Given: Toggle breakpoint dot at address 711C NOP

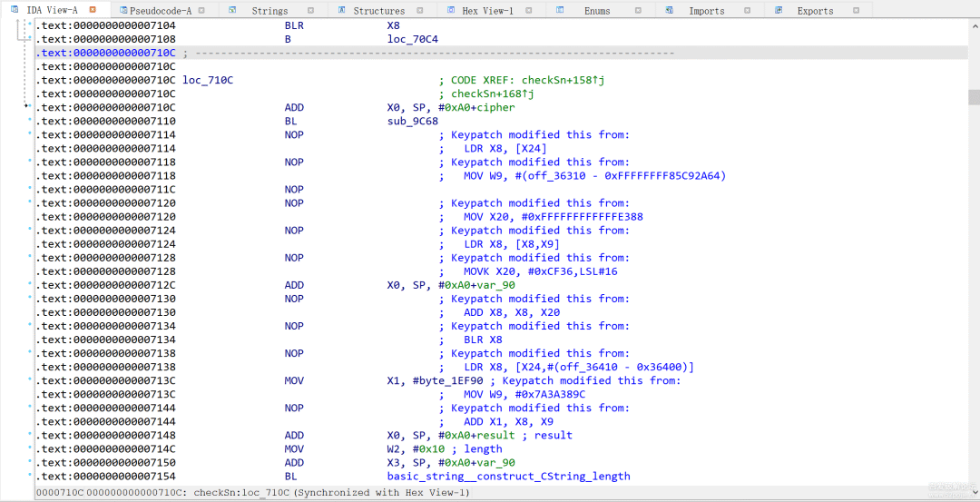Looking at the screenshot, I should coord(30,189).
